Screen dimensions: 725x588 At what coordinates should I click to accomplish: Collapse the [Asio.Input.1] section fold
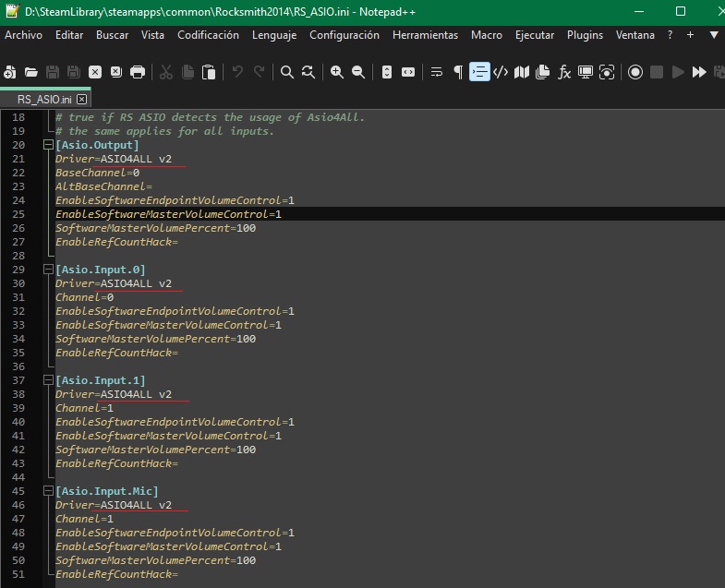tap(48, 380)
